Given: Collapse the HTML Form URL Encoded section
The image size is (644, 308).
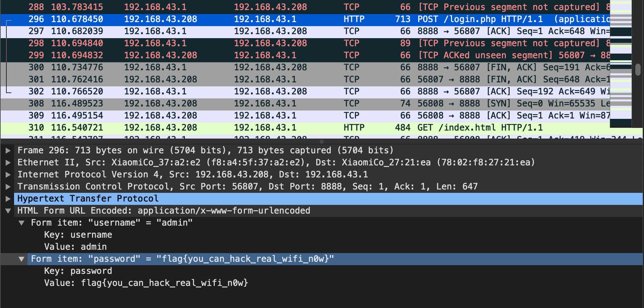Looking at the screenshot, I should 8,211.
